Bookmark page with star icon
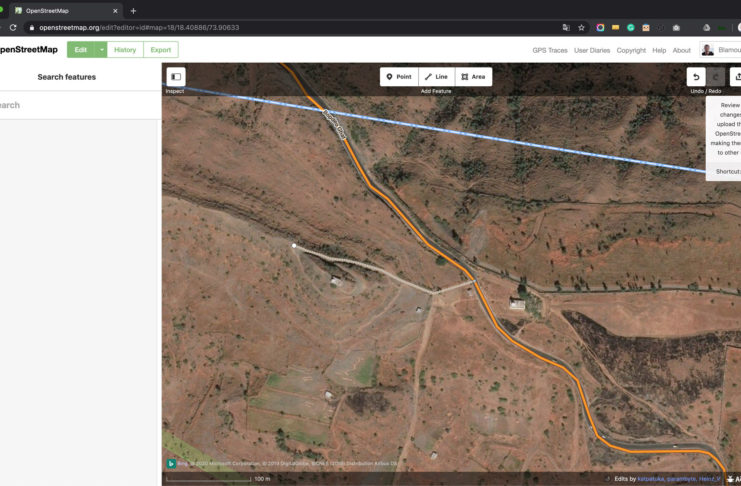 (x=582, y=28)
